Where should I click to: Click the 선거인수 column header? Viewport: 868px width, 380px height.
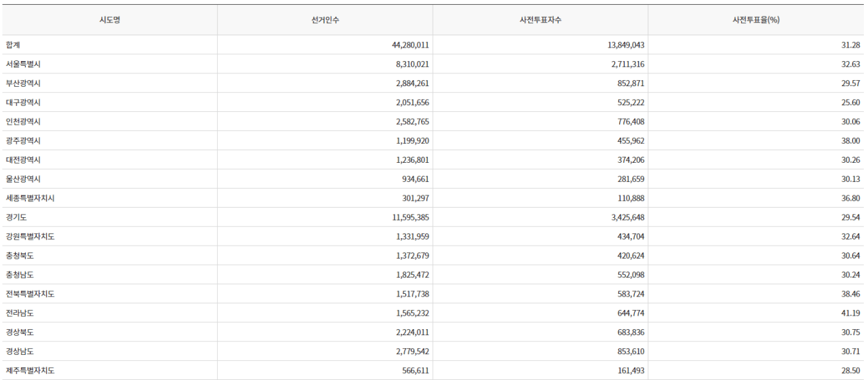pyautogui.click(x=325, y=20)
